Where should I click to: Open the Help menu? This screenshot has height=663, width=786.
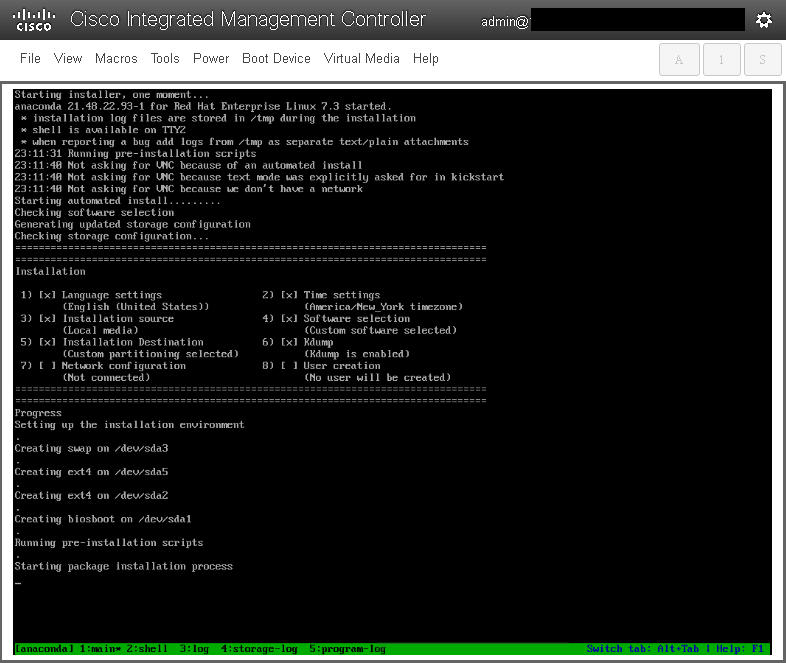(426, 59)
